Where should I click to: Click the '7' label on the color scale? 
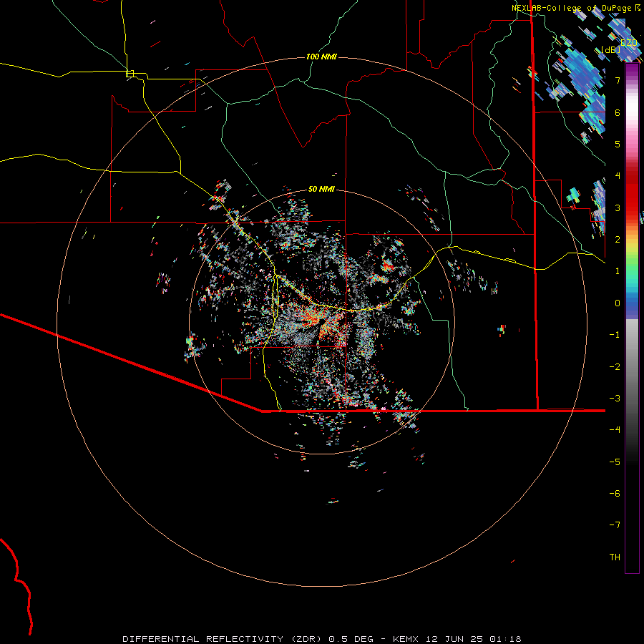[x=618, y=80]
